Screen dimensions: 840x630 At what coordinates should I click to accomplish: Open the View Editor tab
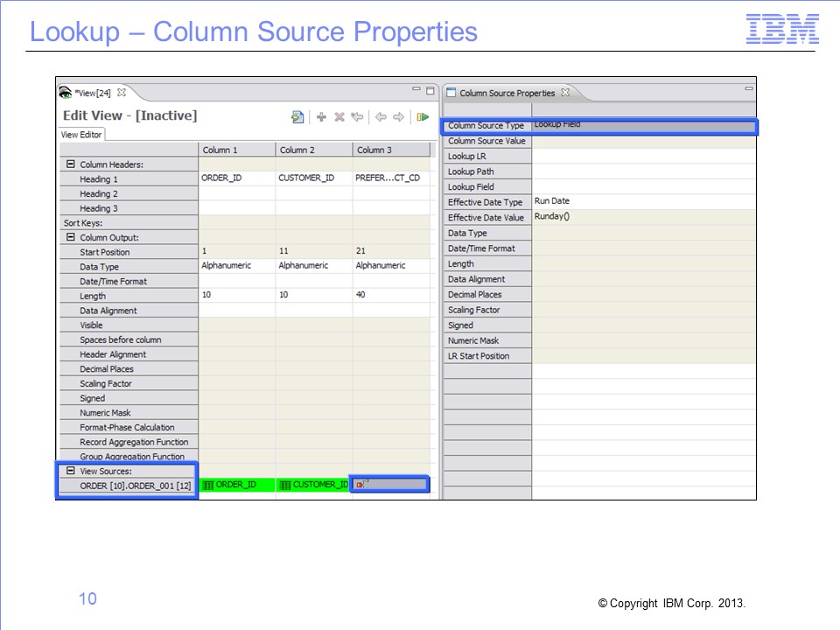point(81,135)
